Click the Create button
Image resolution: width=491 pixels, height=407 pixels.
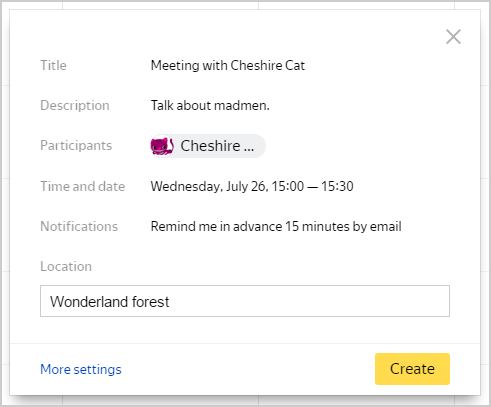[x=412, y=369]
